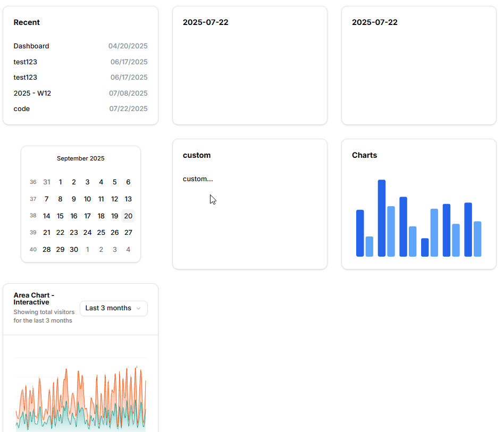Click the grayed October 4 date
504x432 pixels.
[128, 249]
